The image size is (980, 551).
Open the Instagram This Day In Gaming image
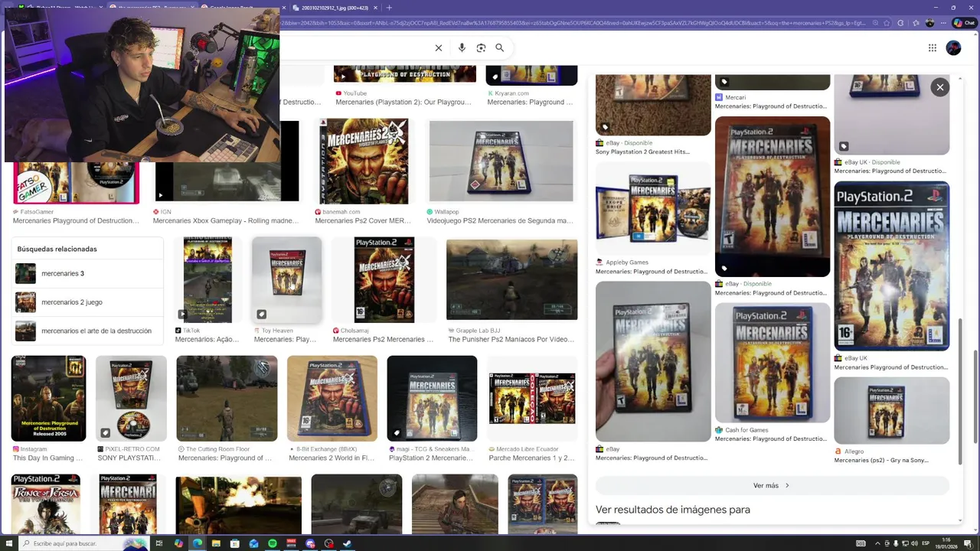48,398
